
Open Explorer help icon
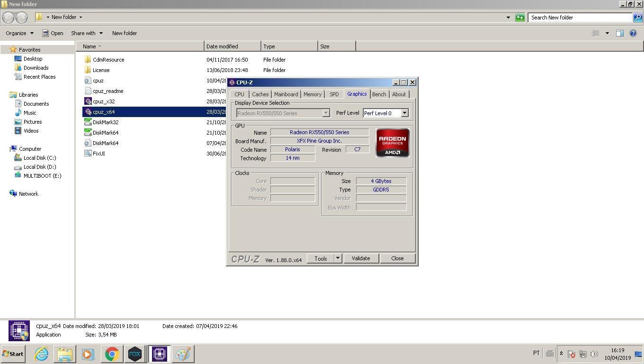[633, 33]
